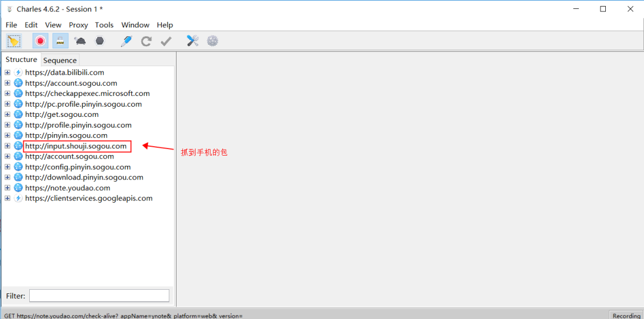Toggle breakpoints hexagon icon
Viewport: 644px width, 319px height.
point(100,41)
